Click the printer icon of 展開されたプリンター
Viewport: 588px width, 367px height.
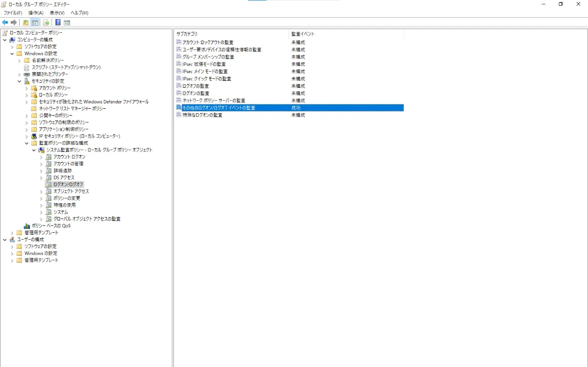tap(27, 74)
